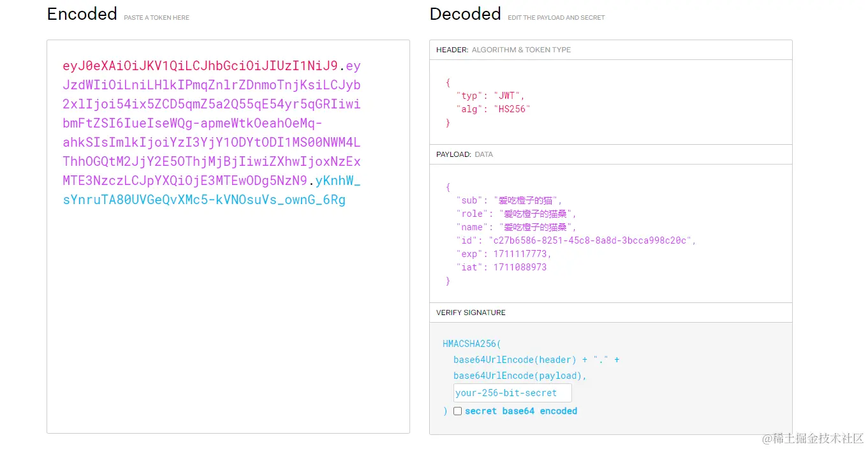Select the "role" claim line in payload

pos(516,214)
